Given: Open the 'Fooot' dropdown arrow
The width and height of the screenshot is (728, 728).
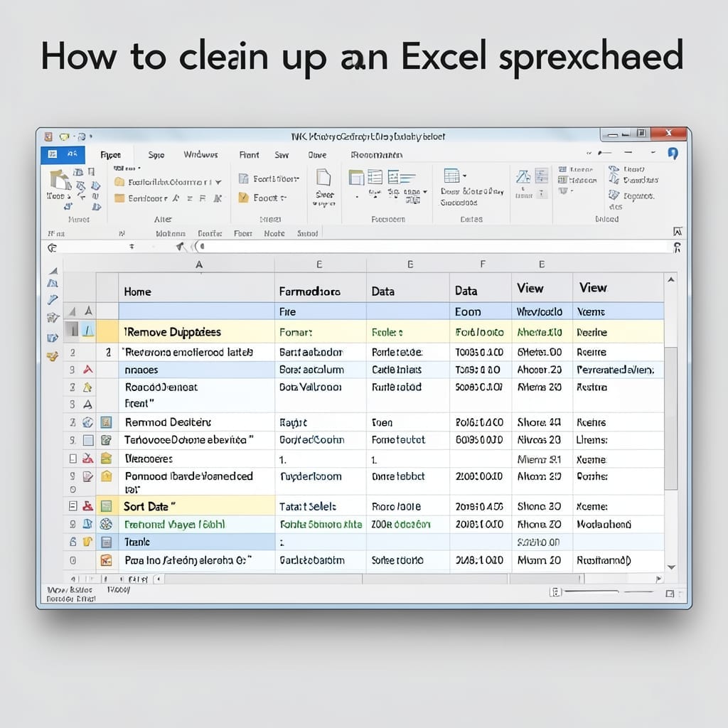Looking at the screenshot, I should 283,198.
